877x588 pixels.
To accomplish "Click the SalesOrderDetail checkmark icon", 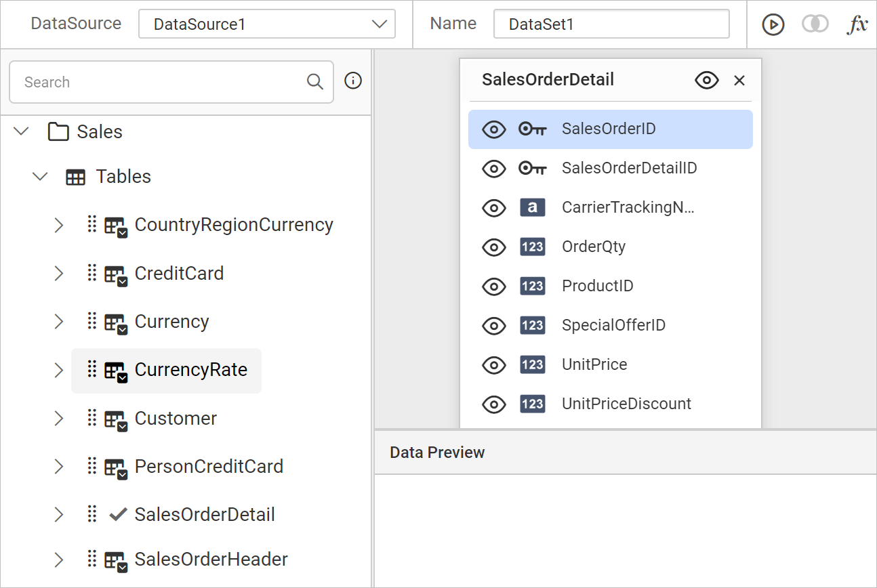I will tap(118, 515).
